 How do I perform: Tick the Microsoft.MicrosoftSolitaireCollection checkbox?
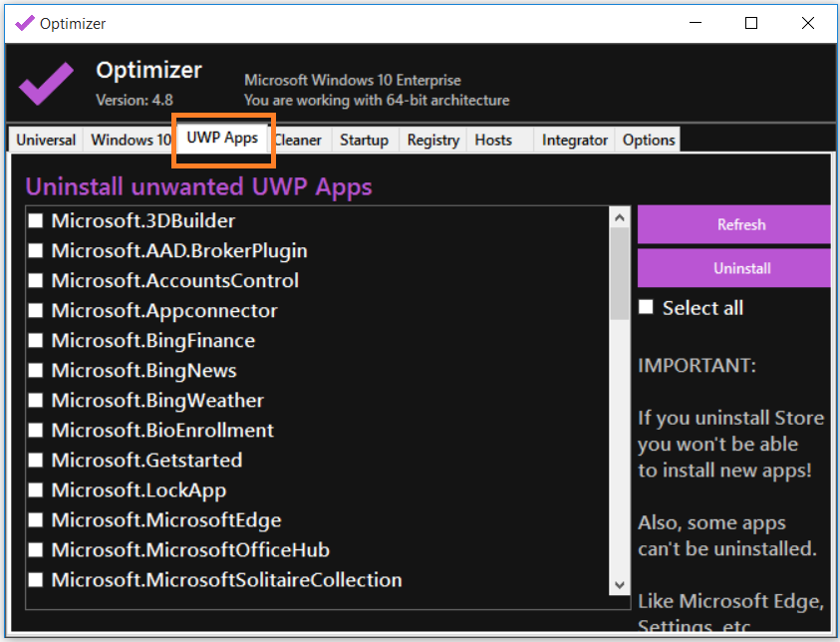[36, 580]
